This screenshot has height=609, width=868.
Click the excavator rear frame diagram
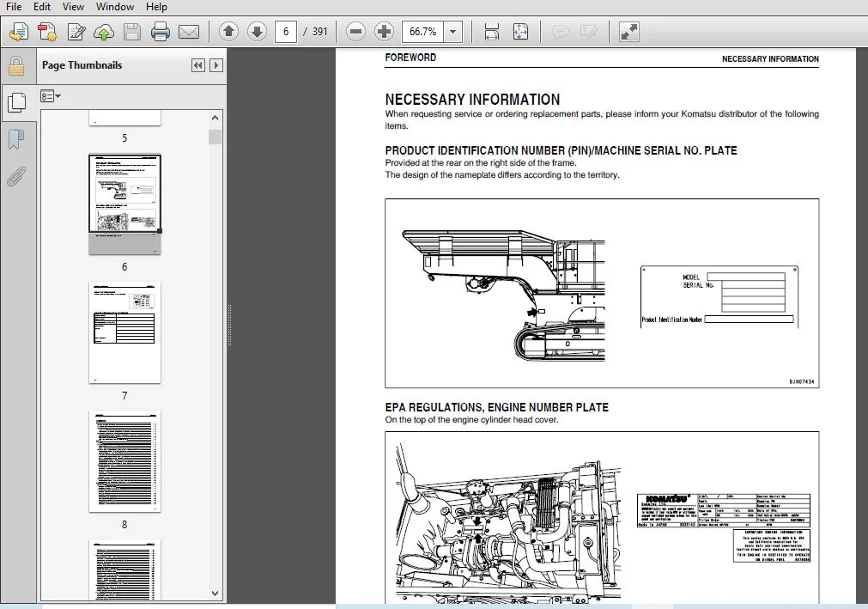503,295
